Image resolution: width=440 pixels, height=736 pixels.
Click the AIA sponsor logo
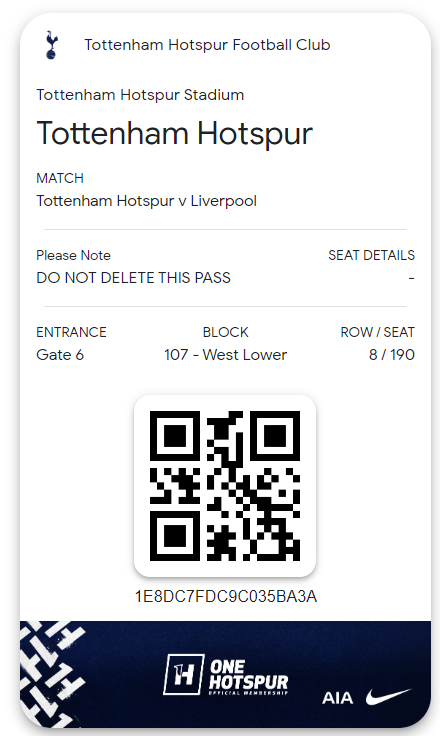pyautogui.click(x=337, y=698)
